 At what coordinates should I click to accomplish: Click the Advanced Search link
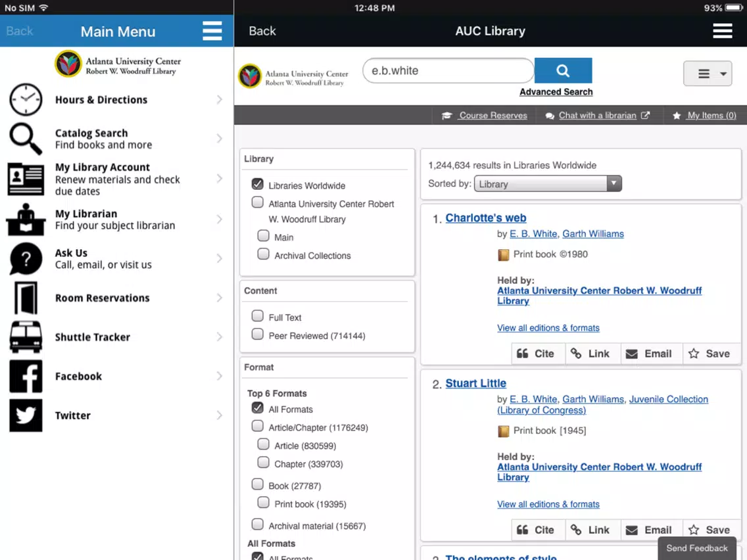point(556,92)
